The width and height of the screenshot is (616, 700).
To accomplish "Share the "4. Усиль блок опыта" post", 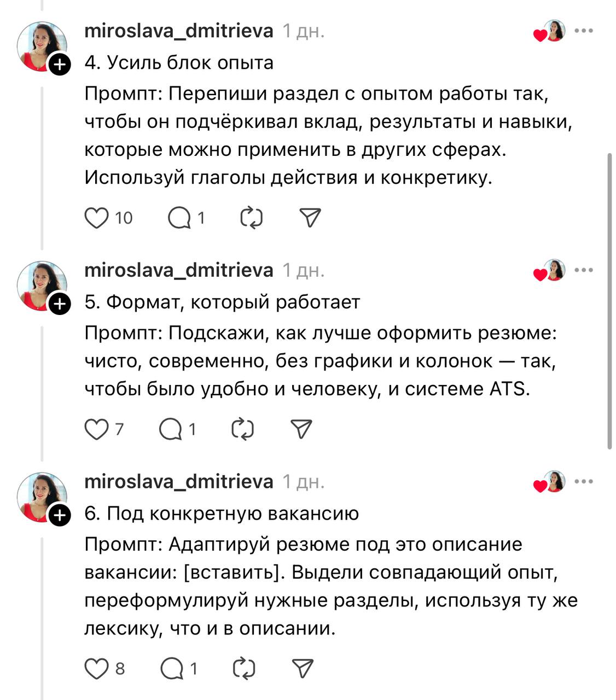I will click(x=310, y=218).
